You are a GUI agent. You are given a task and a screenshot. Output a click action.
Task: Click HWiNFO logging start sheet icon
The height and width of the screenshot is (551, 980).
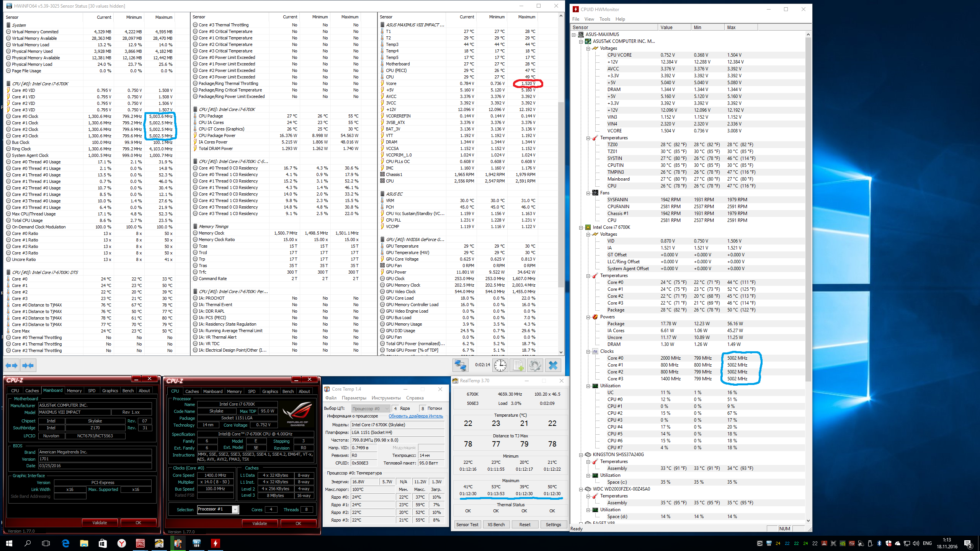coord(518,365)
